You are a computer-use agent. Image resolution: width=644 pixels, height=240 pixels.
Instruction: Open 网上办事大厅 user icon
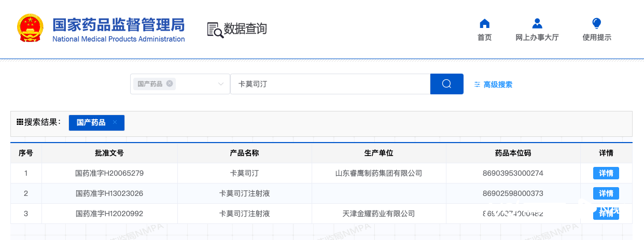[537, 23]
